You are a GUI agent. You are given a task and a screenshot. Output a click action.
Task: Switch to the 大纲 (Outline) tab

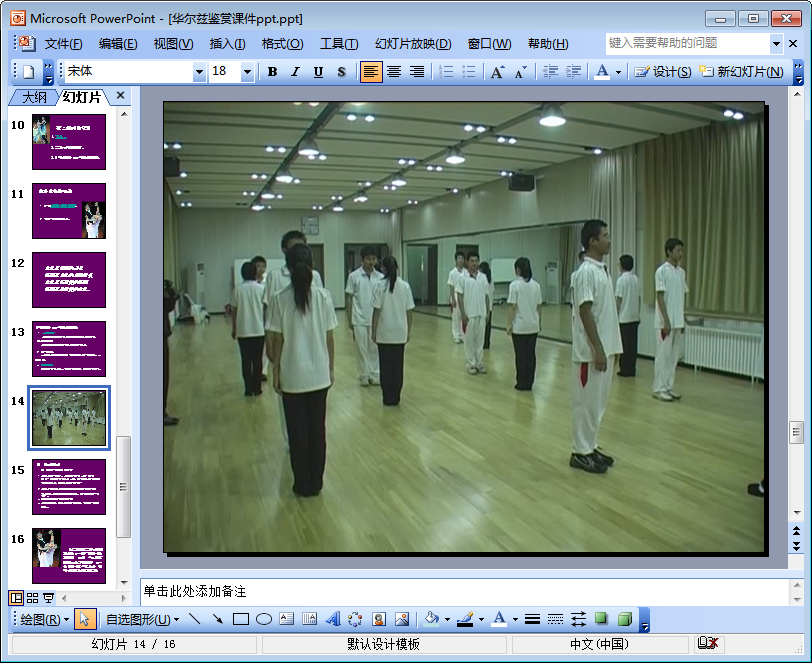(x=34, y=97)
